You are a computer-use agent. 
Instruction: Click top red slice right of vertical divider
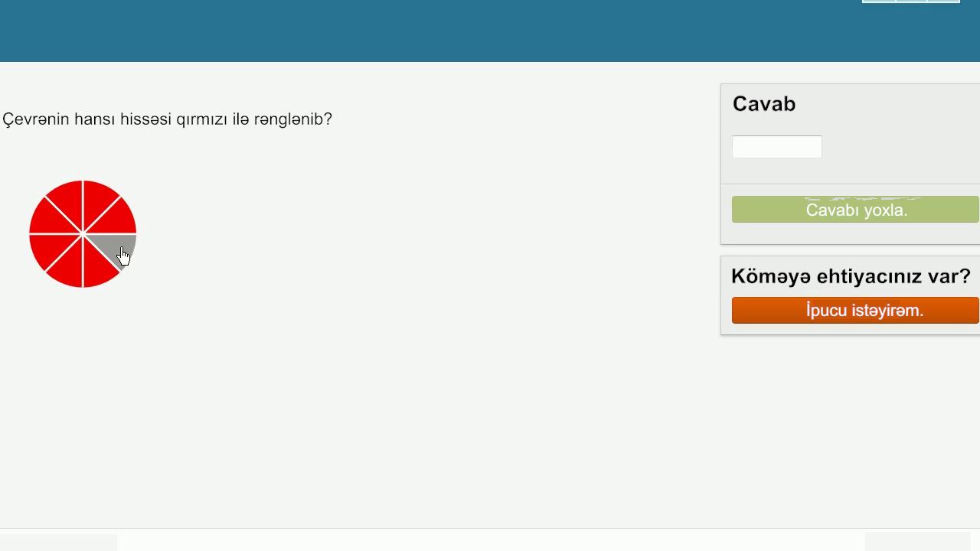pyautogui.click(x=98, y=201)
